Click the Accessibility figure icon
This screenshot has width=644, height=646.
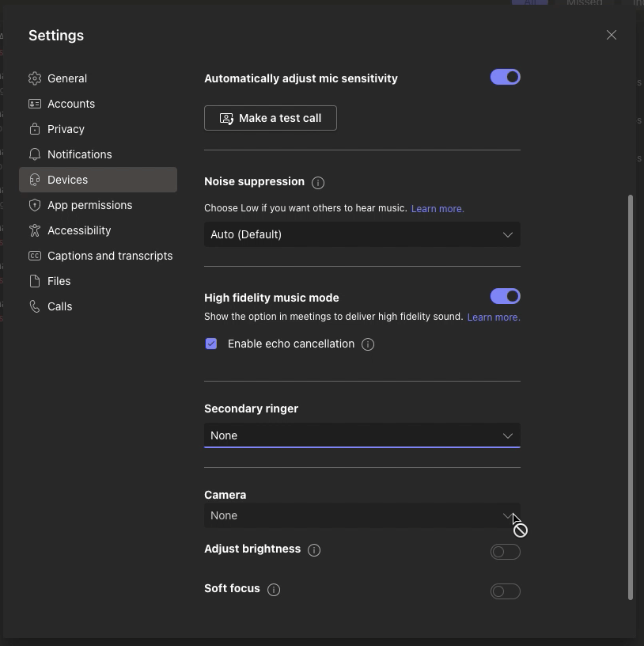(34, 230)
